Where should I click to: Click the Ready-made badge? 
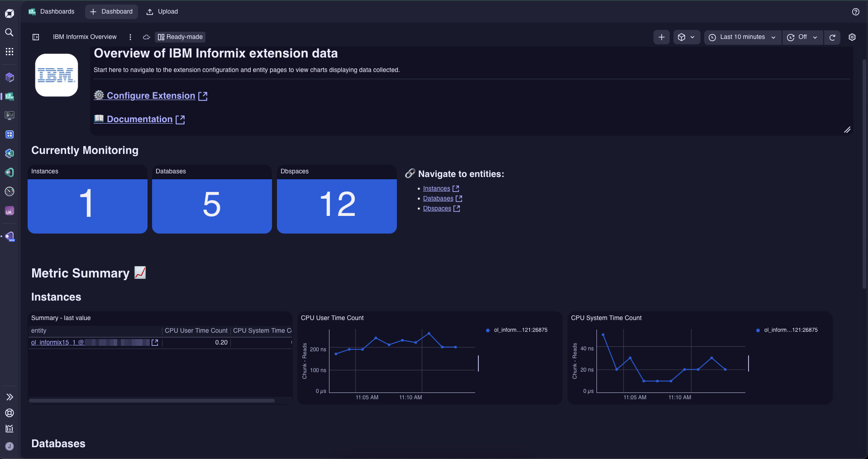coord(180,37)
